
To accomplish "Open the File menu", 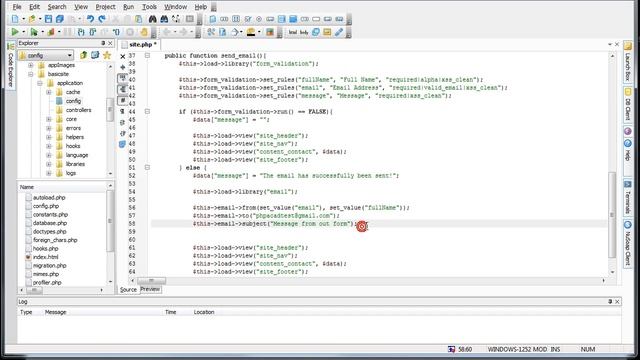I will point(17,7).
